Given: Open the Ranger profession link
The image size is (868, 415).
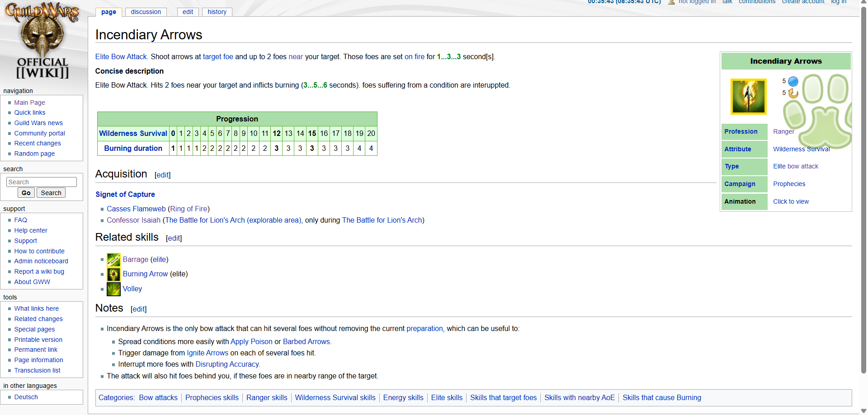Looking at the screenshot, I should 783,131.
